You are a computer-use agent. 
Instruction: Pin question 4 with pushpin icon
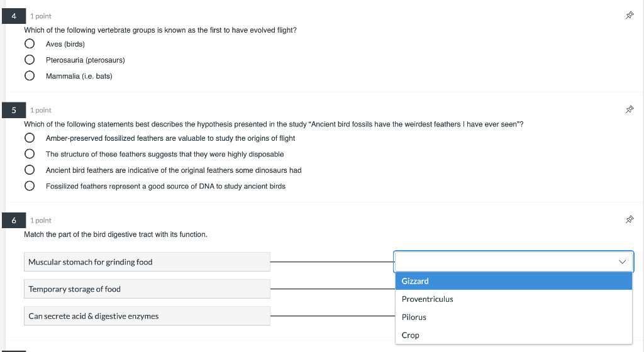(628, 16)
